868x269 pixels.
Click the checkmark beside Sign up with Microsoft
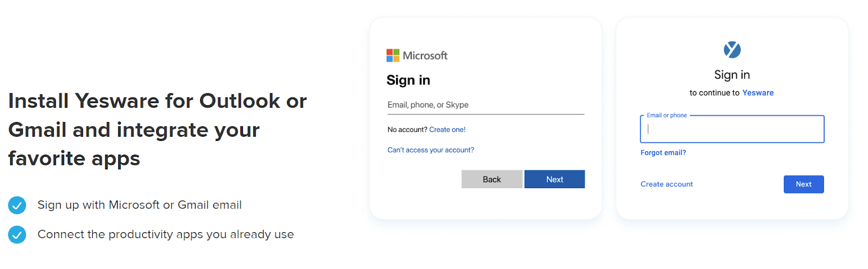pos(17,205)
